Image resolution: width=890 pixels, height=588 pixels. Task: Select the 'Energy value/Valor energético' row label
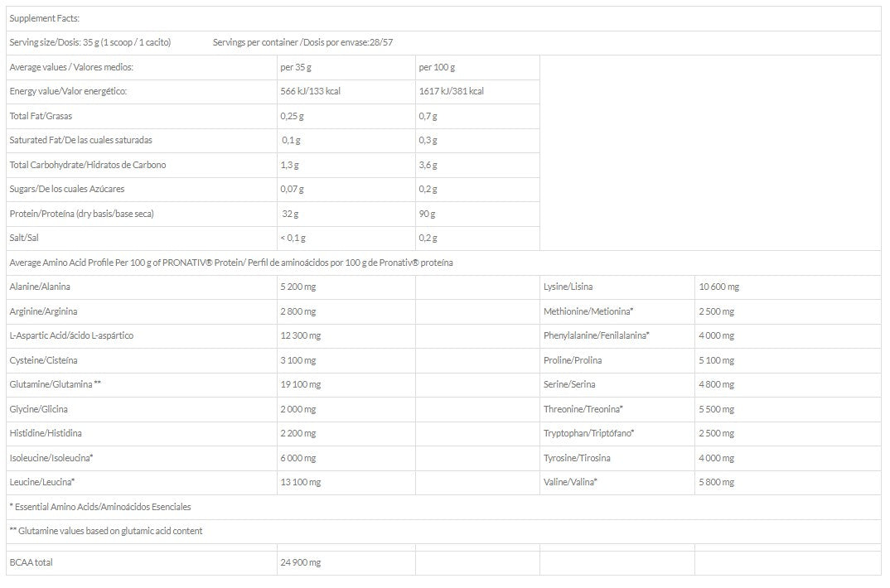[68, 91]
